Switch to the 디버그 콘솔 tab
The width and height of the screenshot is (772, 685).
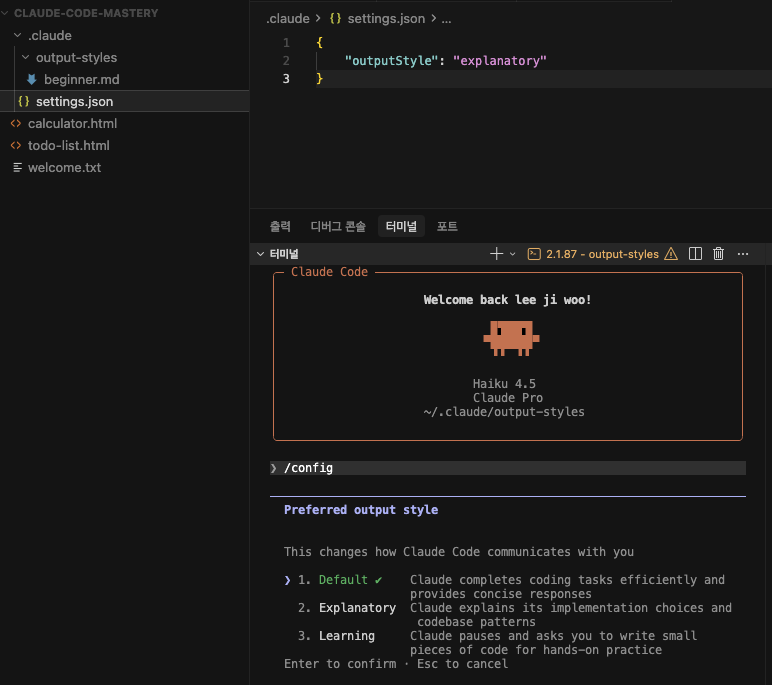(x=338, y=227)
